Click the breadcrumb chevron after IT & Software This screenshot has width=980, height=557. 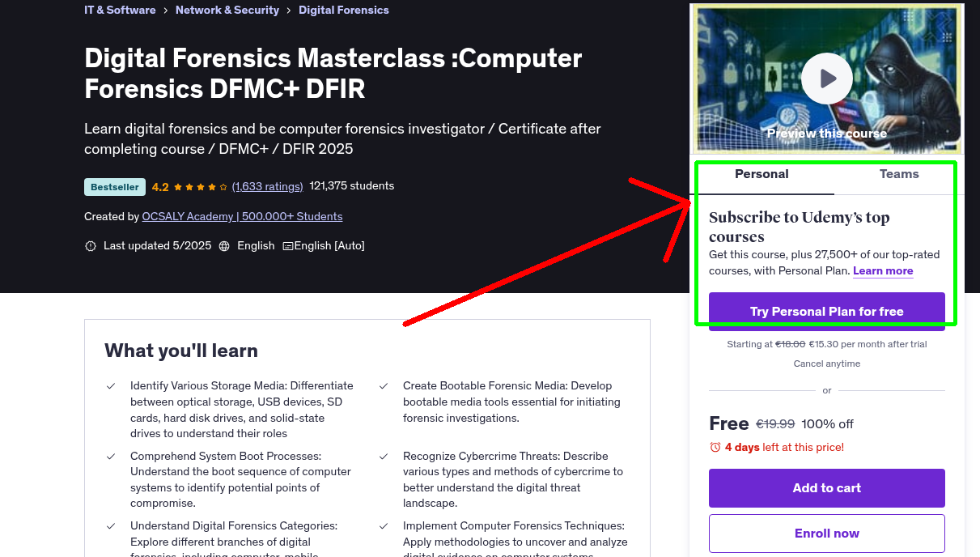click(166, 11)
